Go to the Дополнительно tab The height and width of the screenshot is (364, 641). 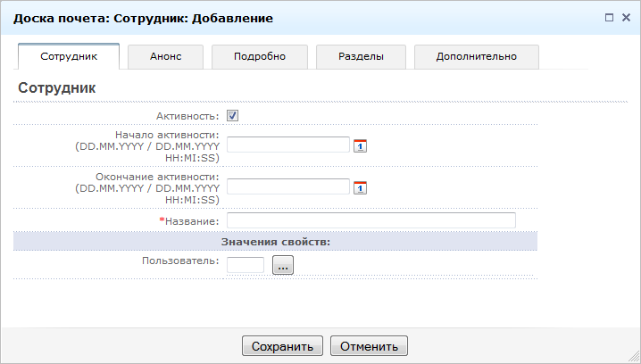pyautogui.click(x=476, y=56)
